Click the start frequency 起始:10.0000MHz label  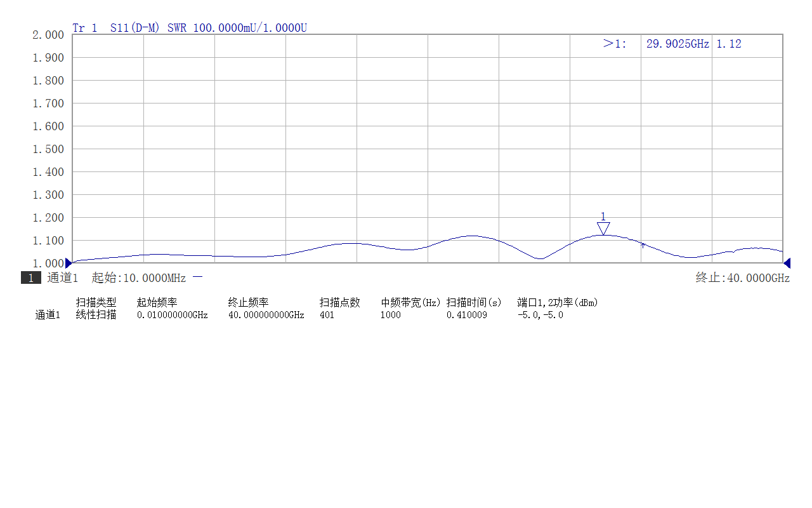point(139,278)
